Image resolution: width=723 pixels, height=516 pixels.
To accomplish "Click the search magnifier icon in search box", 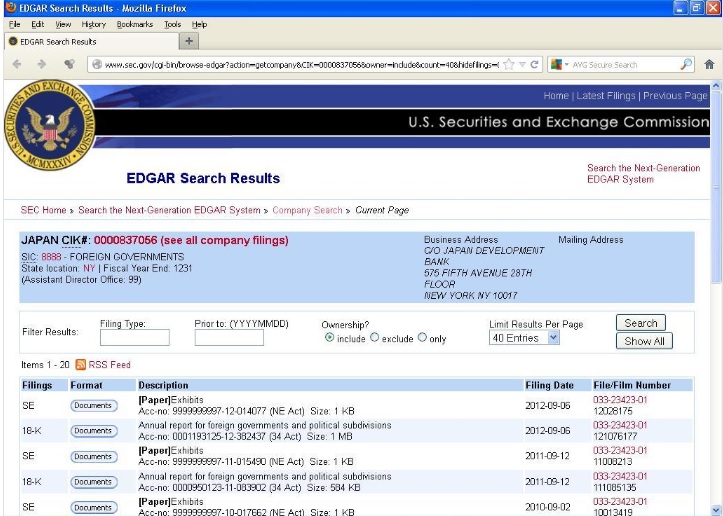I will 686,64.
